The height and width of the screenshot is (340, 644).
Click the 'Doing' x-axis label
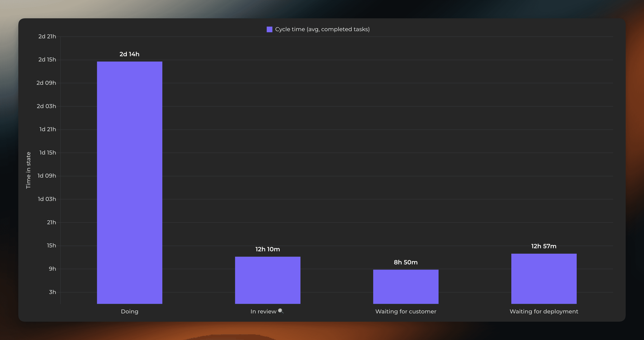[x=129, y=311]
